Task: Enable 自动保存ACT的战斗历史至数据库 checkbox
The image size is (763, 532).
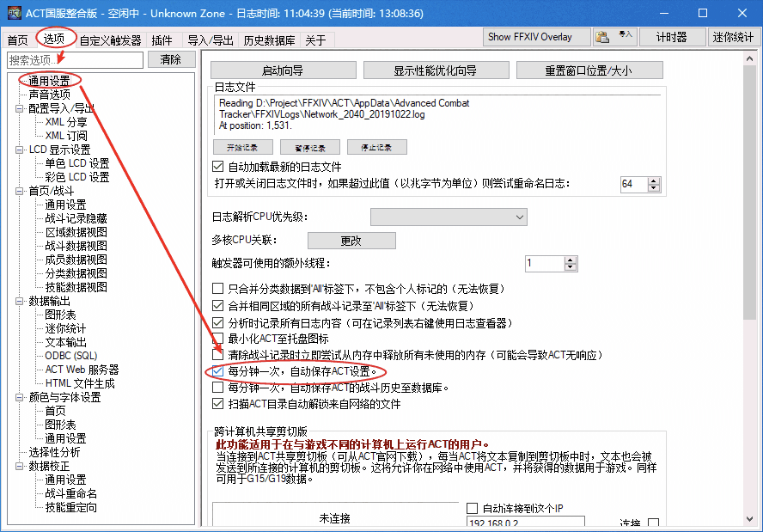Action: (x=218, y=388)
